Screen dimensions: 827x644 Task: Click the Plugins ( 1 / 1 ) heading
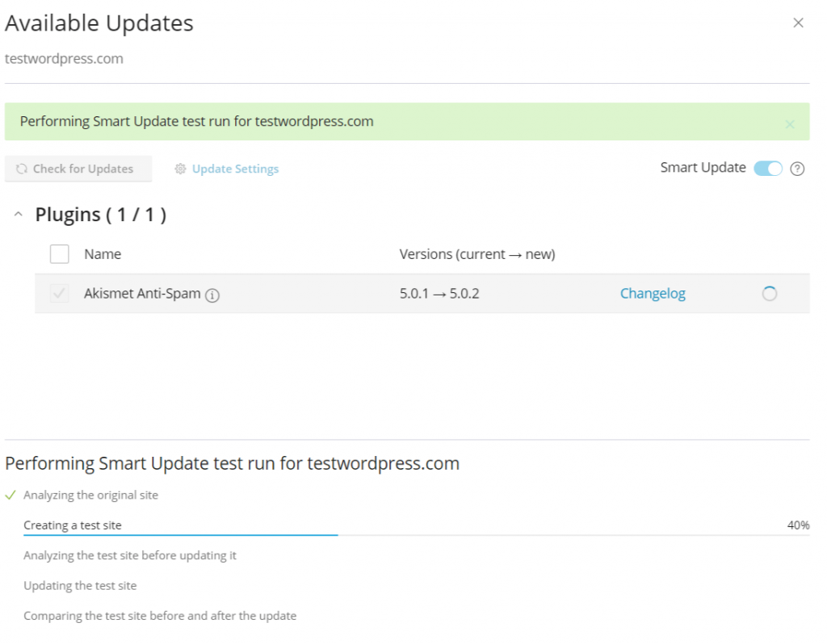(x=101, y=215)
